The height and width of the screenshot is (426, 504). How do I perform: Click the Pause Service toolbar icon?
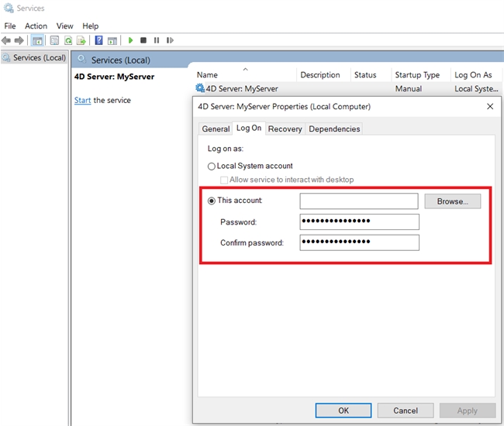pyautogui.click(x=157, y=40)
